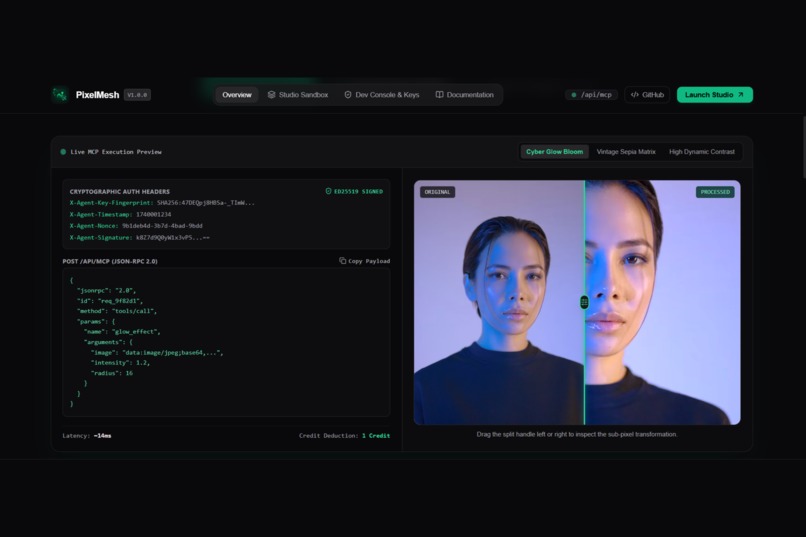Screen dimensions: 806x537
Task: Click the "image" base64 data line
Action: 157,353
